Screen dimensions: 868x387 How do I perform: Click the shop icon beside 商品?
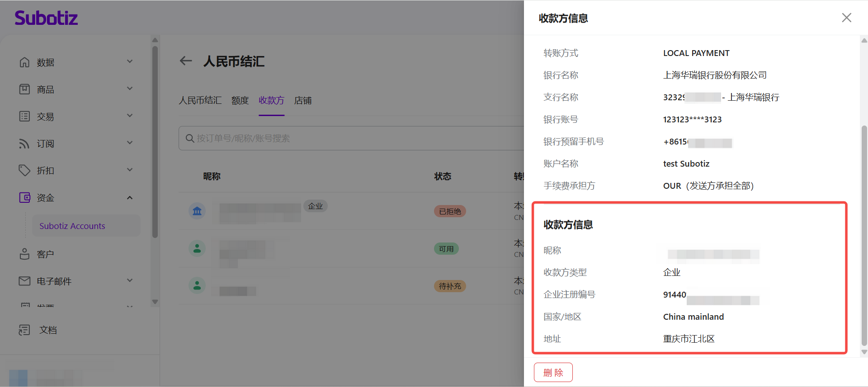pos(24,89)
